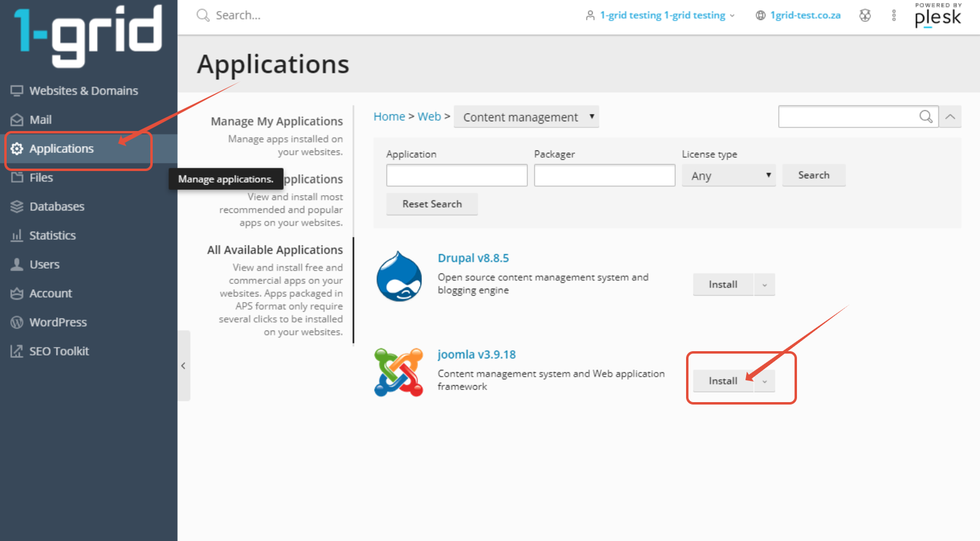
Task: Collapse the search filter panel chevron
Action: (x=950, y=116)
